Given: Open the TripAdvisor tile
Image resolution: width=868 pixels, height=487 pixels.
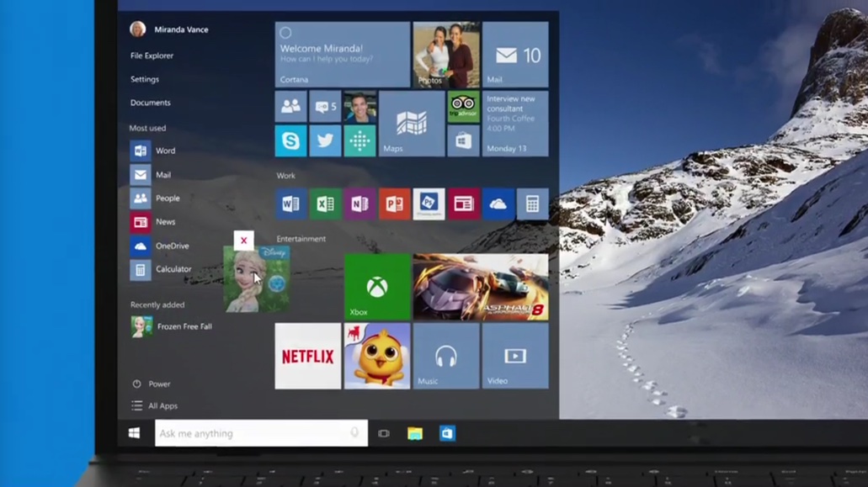Looking at the screenshot, I should (x=463, y=107).
